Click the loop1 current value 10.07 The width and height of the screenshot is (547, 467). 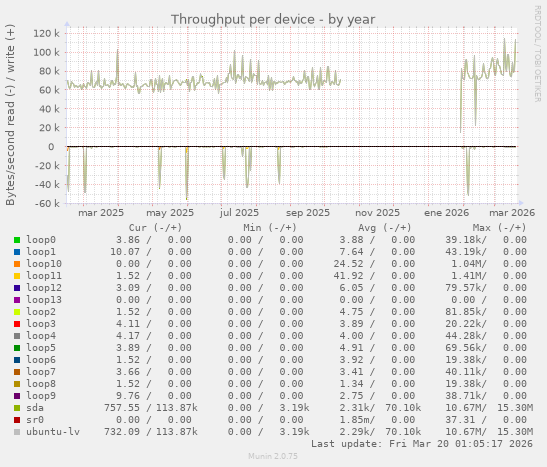click(125, 252)
